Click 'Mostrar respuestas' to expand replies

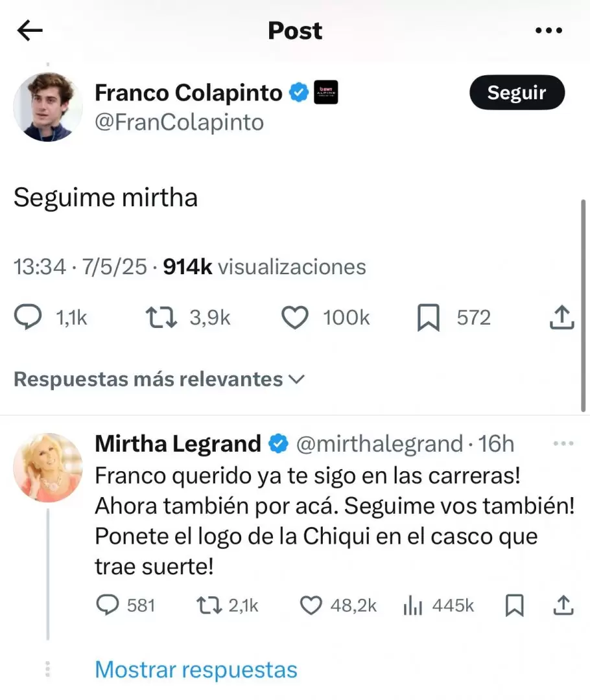coord(196,669)
